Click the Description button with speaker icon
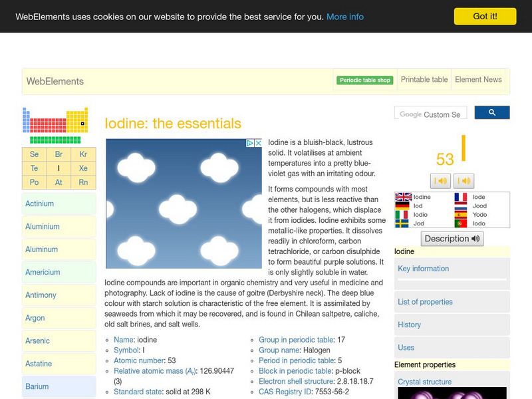The width and height of the screenshot is (532, 399). (x=452, y=238)
